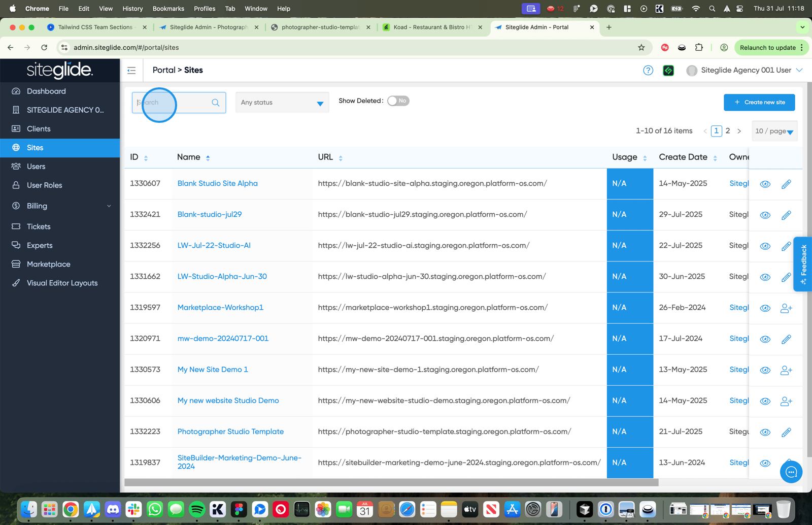Open the chat bubble support widget
Image resolution: width=812 pixels, height=525 pixels.
791,472
